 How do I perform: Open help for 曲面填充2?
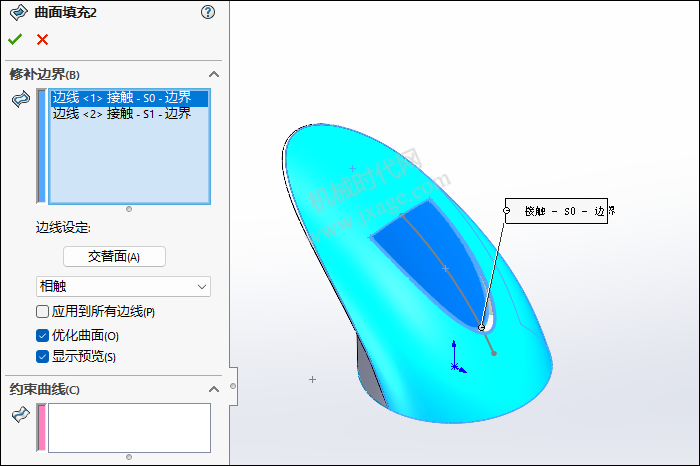tap(208, 12)
